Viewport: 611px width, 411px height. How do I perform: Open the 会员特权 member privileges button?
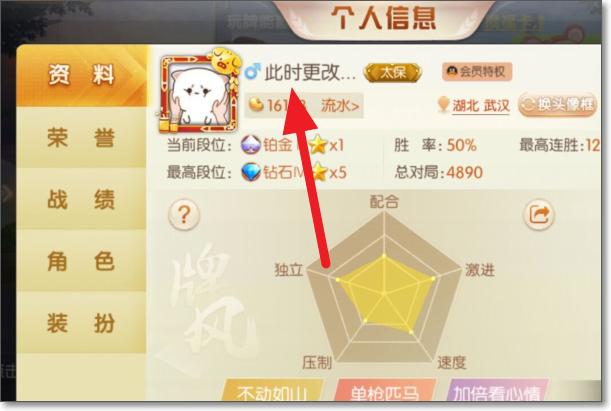[x=477, y=72]
